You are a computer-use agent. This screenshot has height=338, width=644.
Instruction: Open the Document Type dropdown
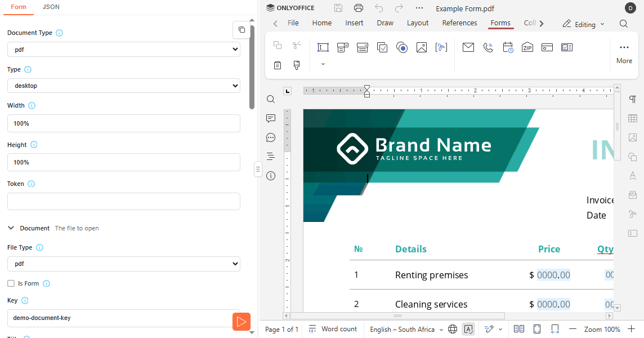tap(123, 50)
